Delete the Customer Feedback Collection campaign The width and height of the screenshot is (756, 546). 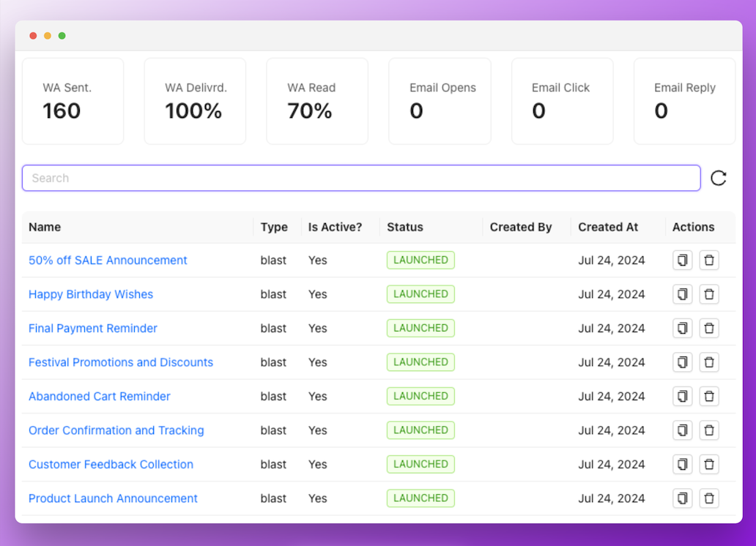point(709,465)
